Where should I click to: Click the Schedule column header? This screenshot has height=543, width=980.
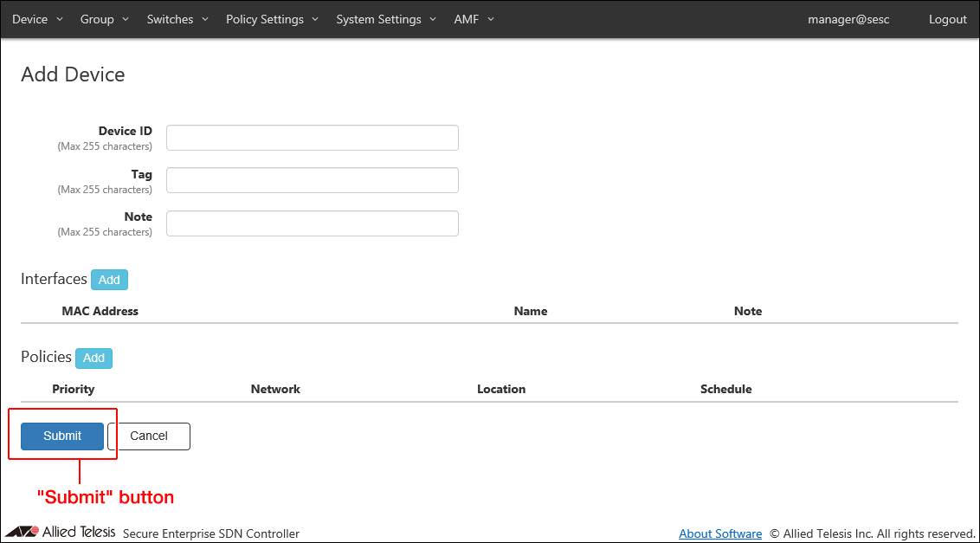725,389
